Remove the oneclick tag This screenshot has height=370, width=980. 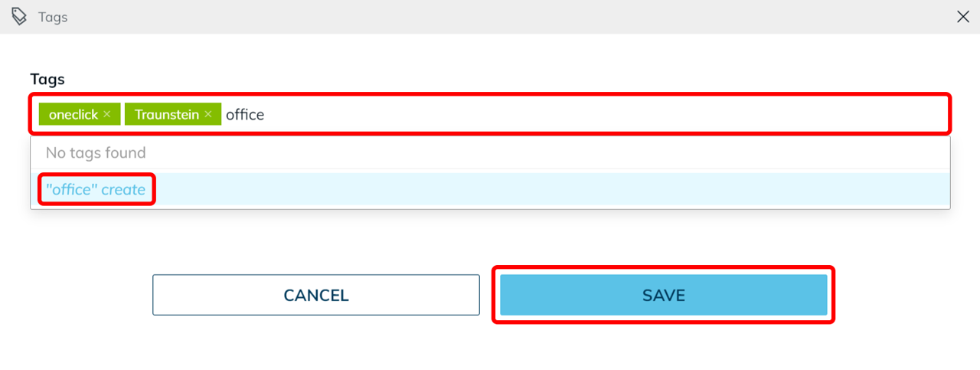107,114
